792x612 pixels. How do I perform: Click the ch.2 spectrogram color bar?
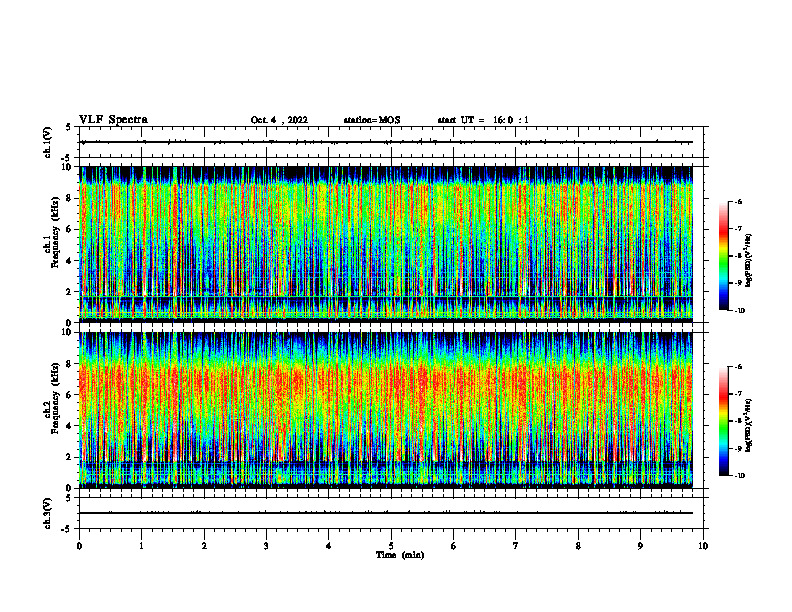tap(723, 421)
